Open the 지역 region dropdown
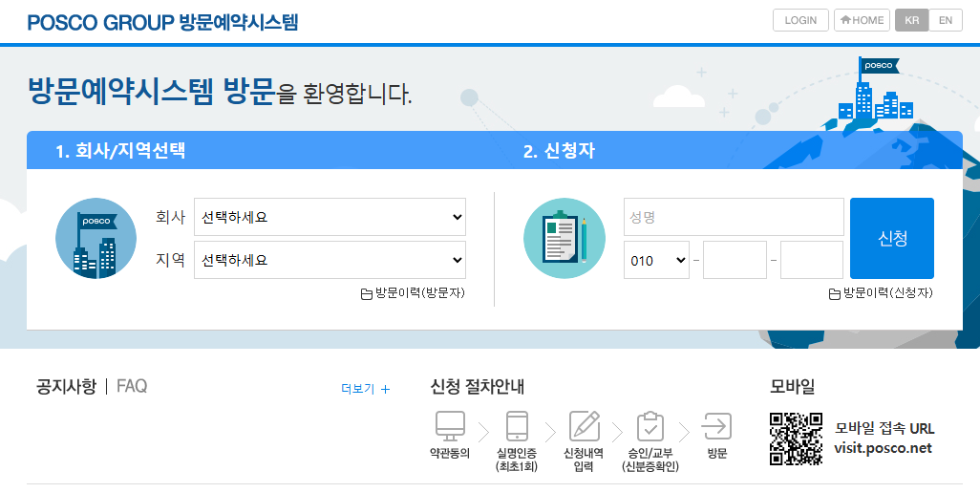Screen dimensions: 980x493 (x=330, y=260)
